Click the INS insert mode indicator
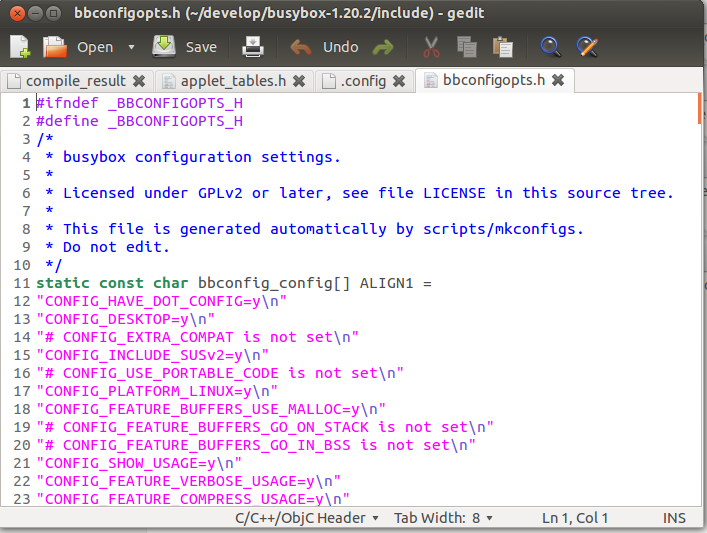 point(674,518)
